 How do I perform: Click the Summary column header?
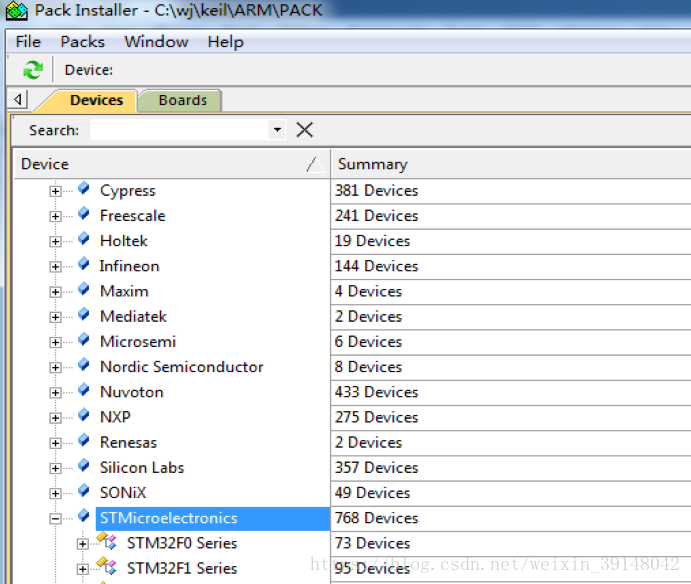(x=511, y=164)
